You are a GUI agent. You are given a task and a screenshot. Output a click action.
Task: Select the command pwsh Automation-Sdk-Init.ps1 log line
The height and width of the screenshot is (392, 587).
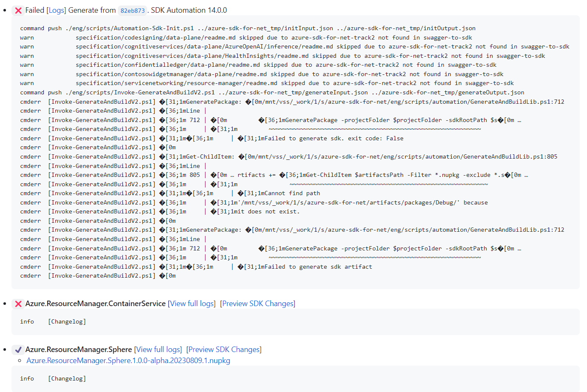[x=247, y=28]
